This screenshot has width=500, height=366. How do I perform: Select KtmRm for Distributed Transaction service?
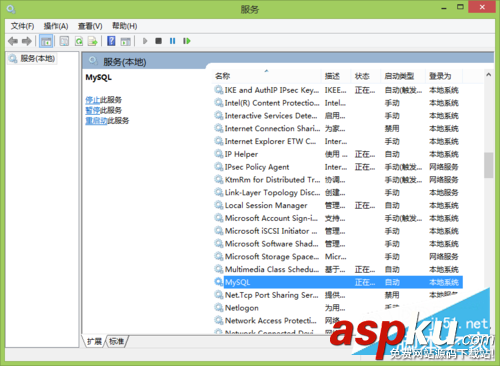(338, 180)
